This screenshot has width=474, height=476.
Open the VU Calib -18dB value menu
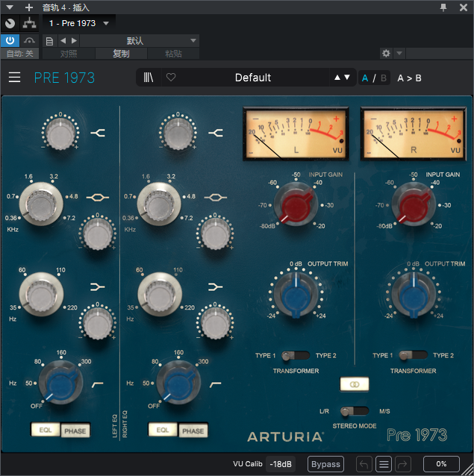(281, 464)
